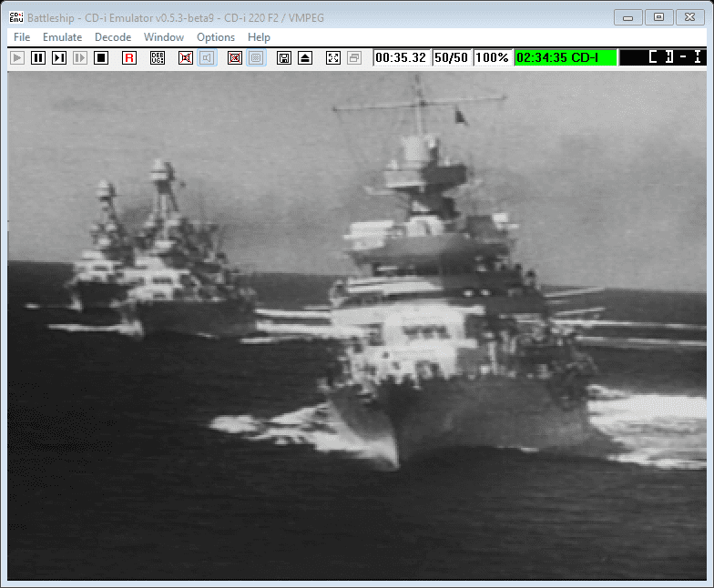Stop the emulation with the square button
The width and height of the screenshot is (714, 588).
click(x=101, y=57)
